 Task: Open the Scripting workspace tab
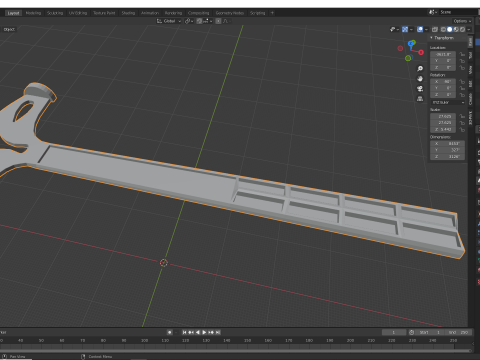point(258,13)
